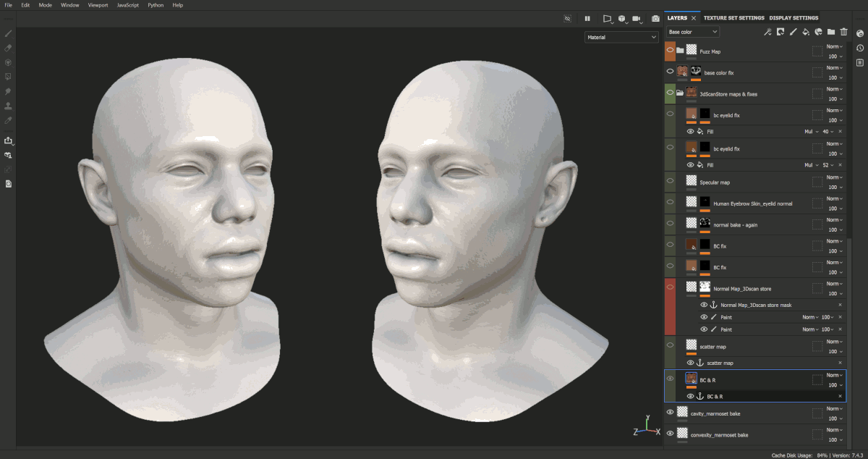
Task: Switch to Texture Set Settings tab
Action: click(733, 18)
